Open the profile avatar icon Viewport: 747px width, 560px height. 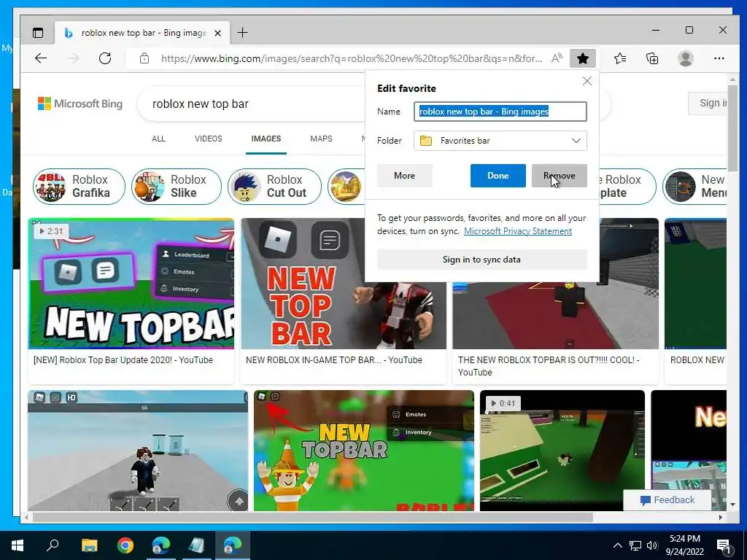click(686, 58)
